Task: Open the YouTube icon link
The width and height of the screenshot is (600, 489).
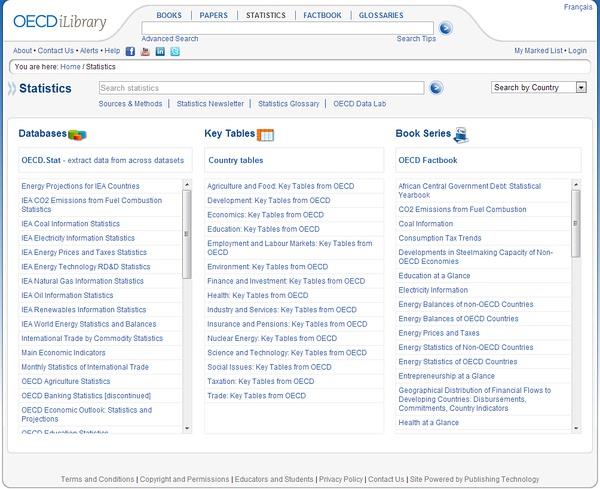Action: [x=145, y=51]
